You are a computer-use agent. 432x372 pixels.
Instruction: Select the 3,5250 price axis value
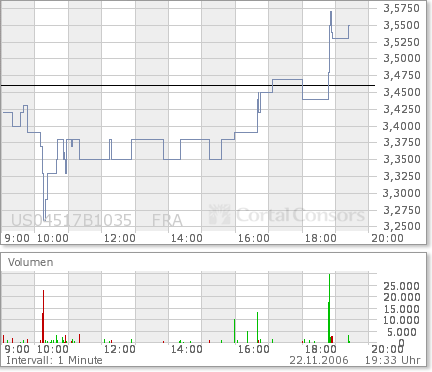[x=402, y=42]
